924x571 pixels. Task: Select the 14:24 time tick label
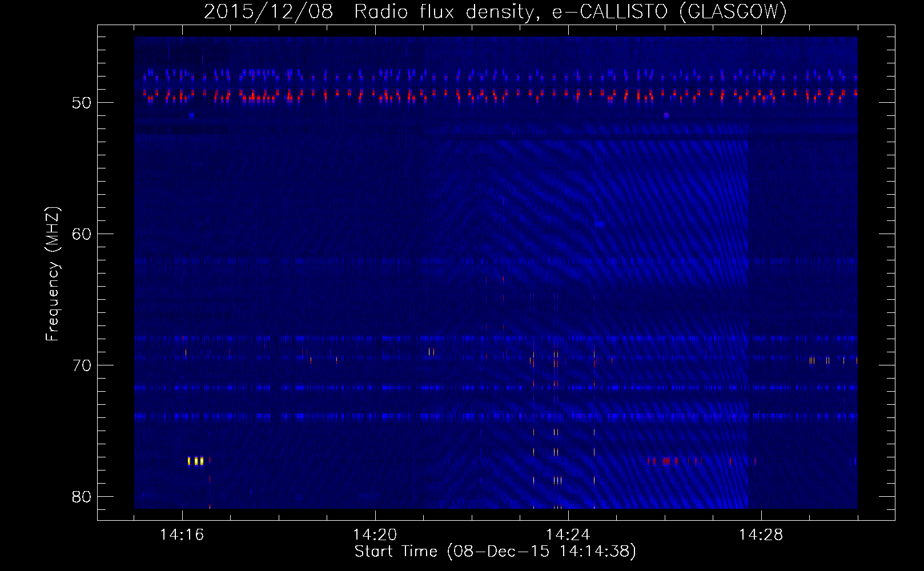click(568, 535)
